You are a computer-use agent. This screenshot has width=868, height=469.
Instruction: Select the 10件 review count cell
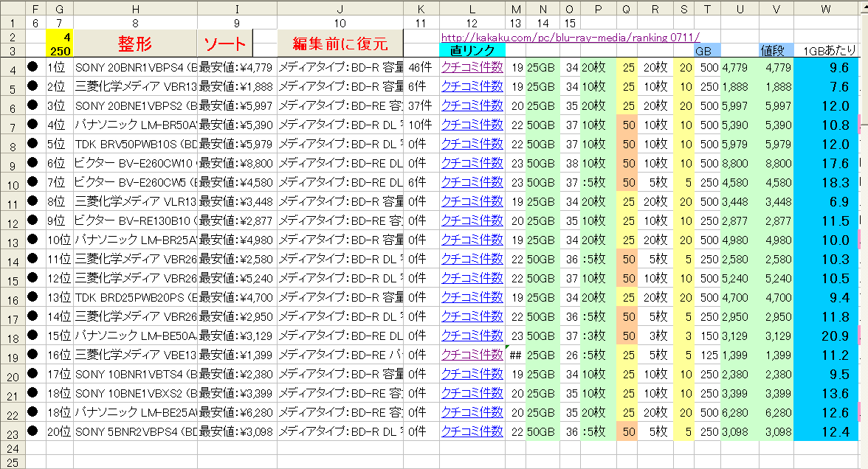421,125
